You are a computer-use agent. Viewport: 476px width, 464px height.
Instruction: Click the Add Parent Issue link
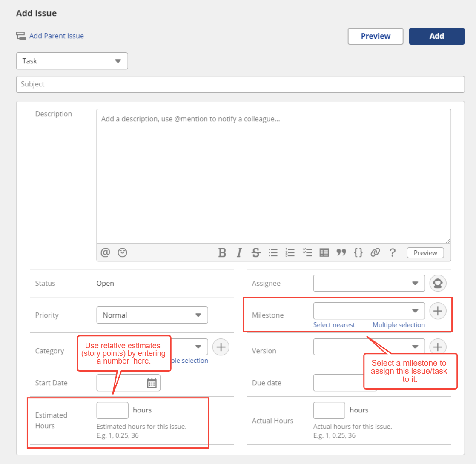pyautogui.click(x=57, y=36)
